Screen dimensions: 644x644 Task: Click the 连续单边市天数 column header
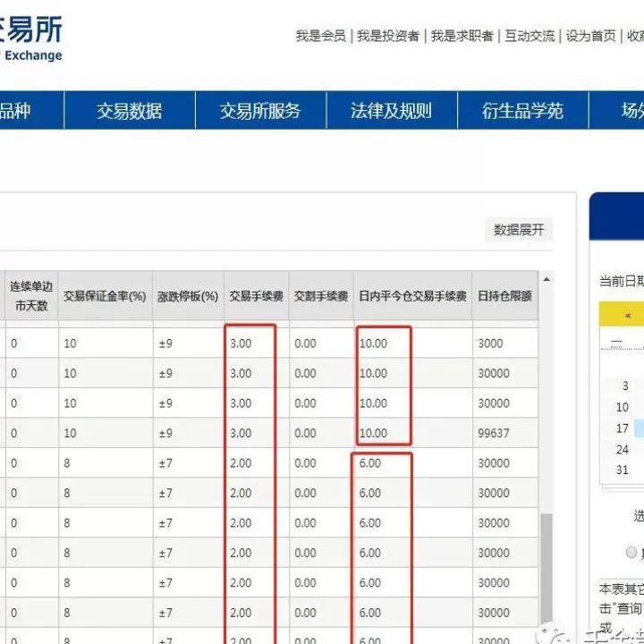31,296
